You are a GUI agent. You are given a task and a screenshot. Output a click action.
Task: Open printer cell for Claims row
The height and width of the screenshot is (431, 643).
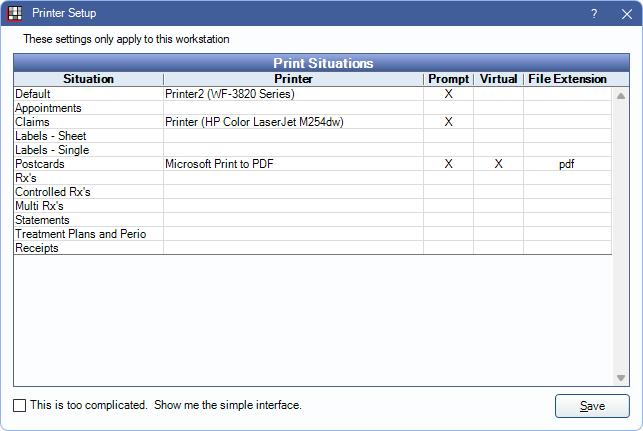point(292,121)
